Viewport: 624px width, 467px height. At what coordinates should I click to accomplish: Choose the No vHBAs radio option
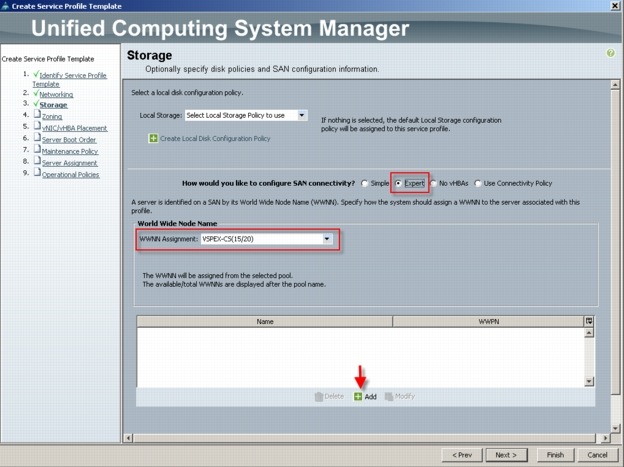[x=433, y=184]
